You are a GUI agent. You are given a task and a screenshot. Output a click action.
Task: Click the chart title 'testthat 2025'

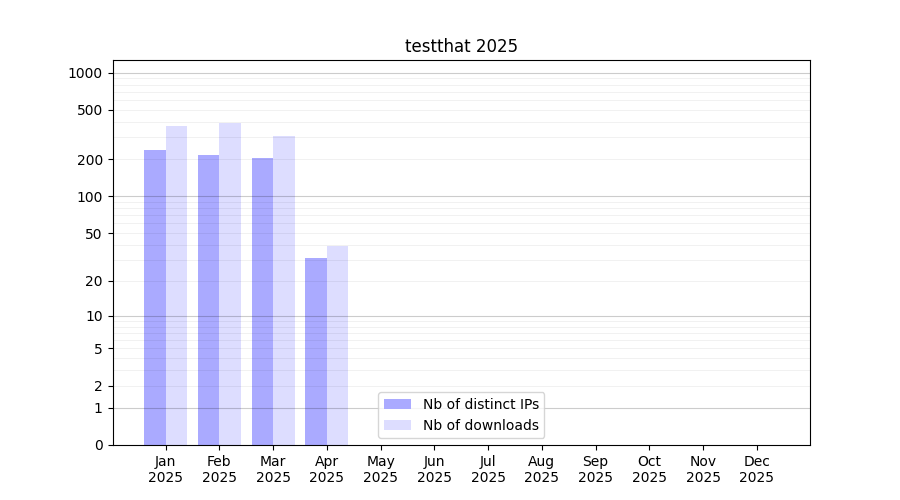point(461,46)
